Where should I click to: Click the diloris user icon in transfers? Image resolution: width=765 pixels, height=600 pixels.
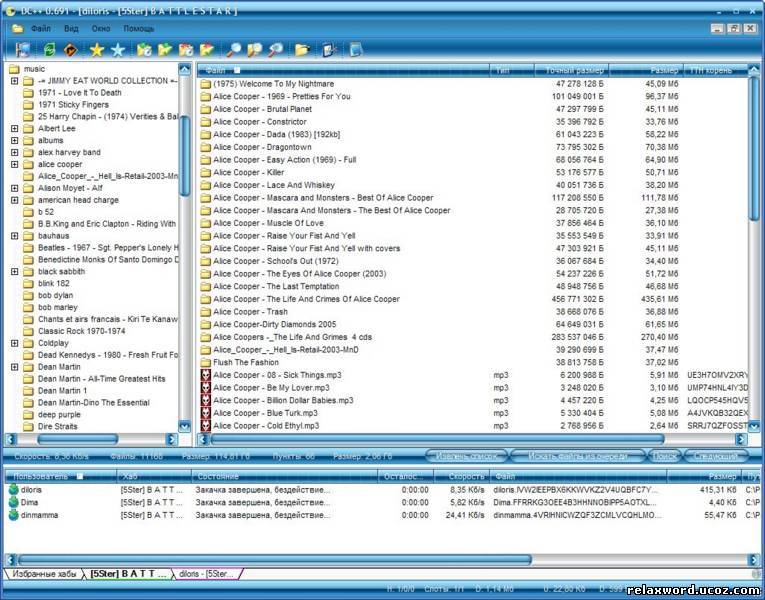coord(13,490)
